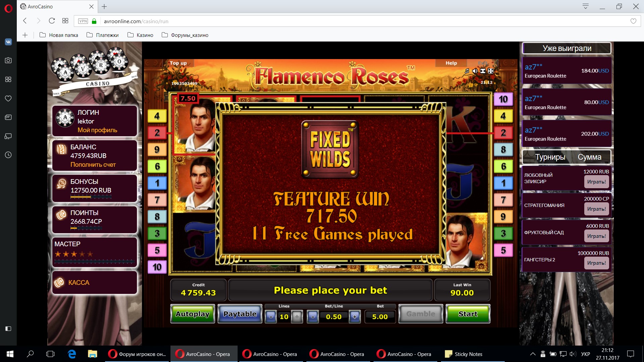The height and width of the screenshot is (362, 644).
Task: Click the horizontal stretch screen icon in game
Action: (x=483, y=71)
